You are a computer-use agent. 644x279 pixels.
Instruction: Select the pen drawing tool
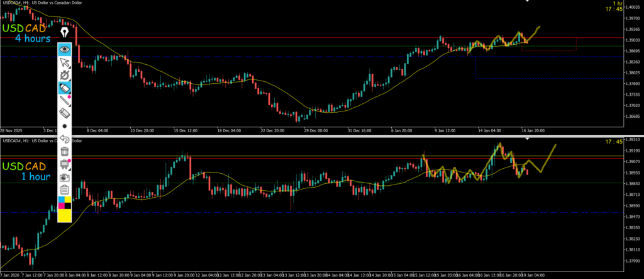pos(64,76)
